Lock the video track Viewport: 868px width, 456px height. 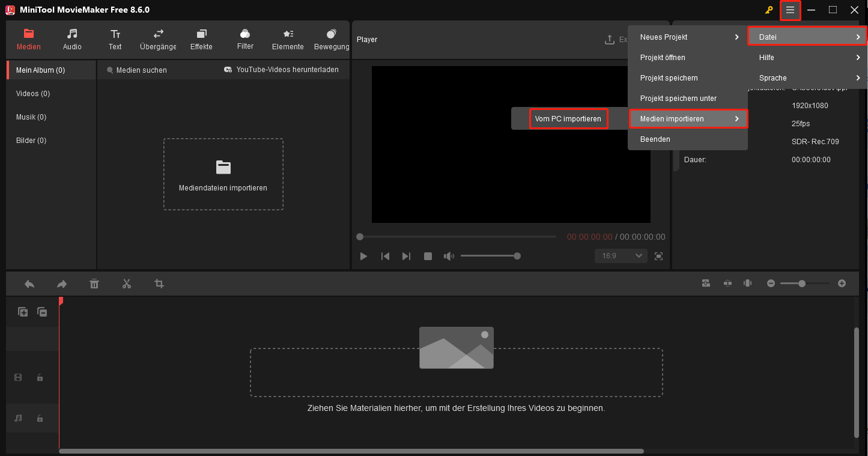(40, 377)
